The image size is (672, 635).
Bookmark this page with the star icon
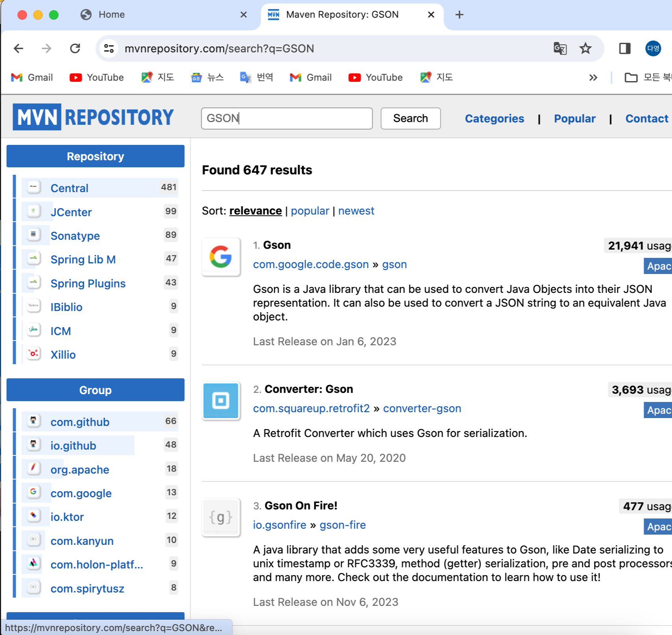[x=585, y=48]
